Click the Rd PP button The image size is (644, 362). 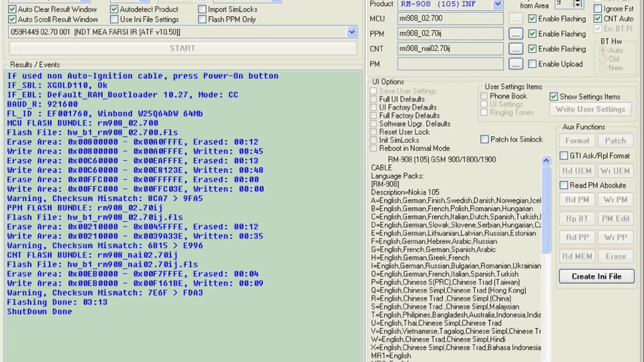577,237
